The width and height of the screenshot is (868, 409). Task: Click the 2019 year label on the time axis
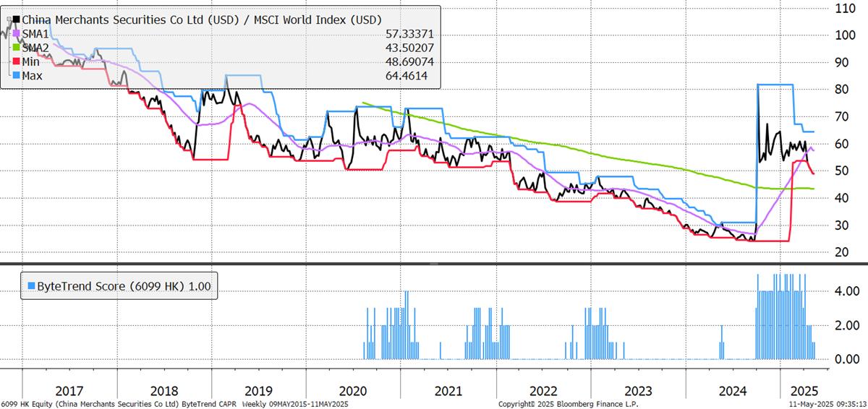coord(259,390)
